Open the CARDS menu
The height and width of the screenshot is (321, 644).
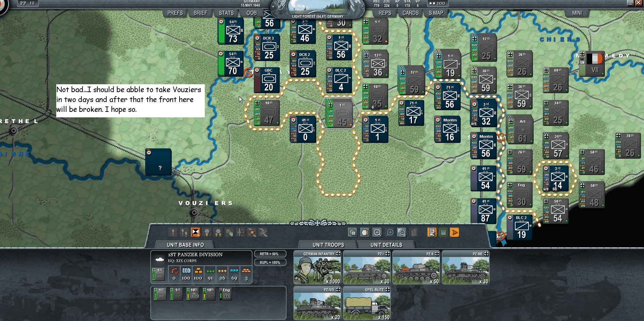click(x=411, y=13)
